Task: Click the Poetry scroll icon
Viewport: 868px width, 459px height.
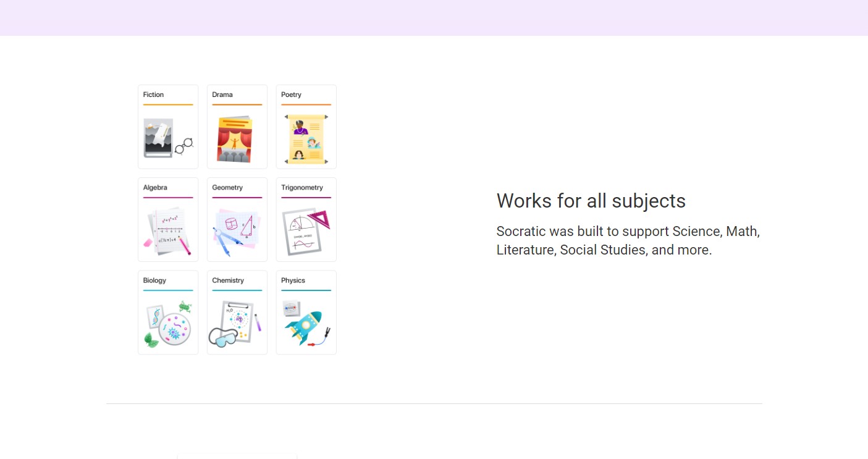Action: (x=306, y=139)
